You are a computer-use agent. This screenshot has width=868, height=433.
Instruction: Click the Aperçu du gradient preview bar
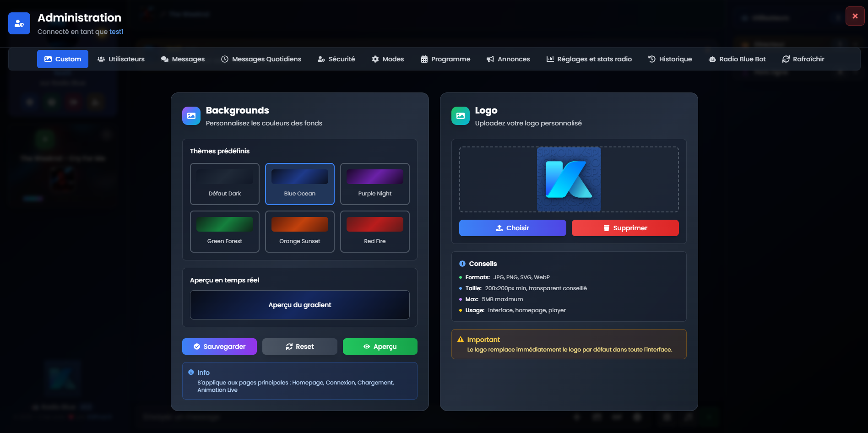pos(300,305)
